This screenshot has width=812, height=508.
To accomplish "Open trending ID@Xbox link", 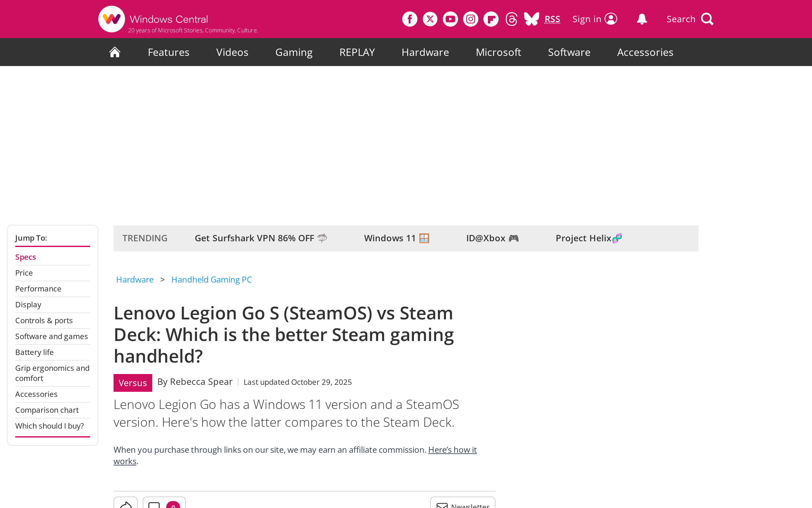I will [492, 238].
